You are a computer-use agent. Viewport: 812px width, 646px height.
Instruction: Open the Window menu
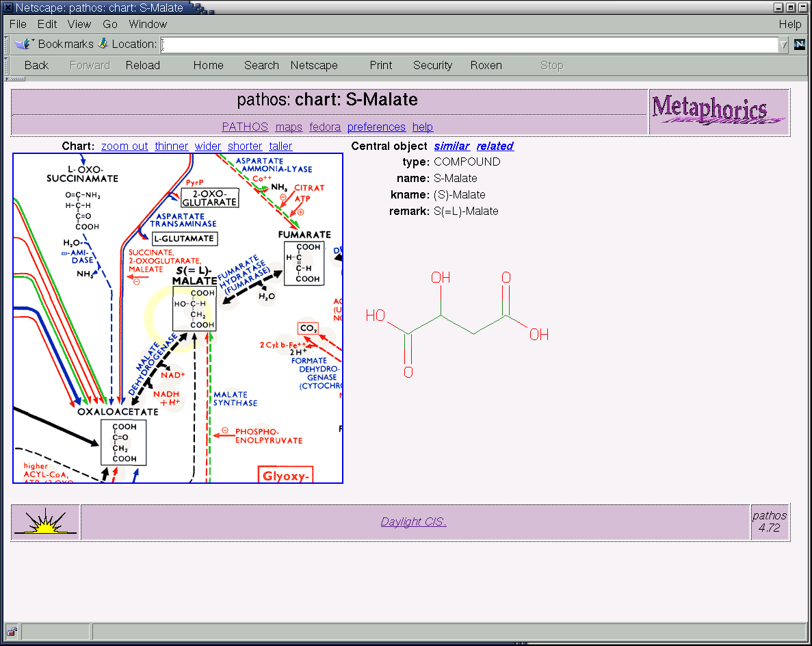148,25
